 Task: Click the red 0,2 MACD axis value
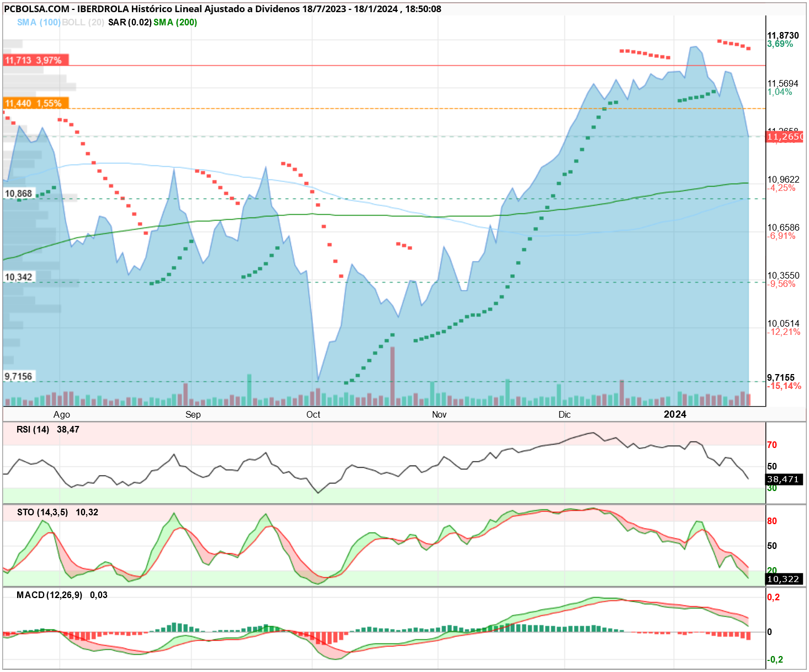coord(774,597)
